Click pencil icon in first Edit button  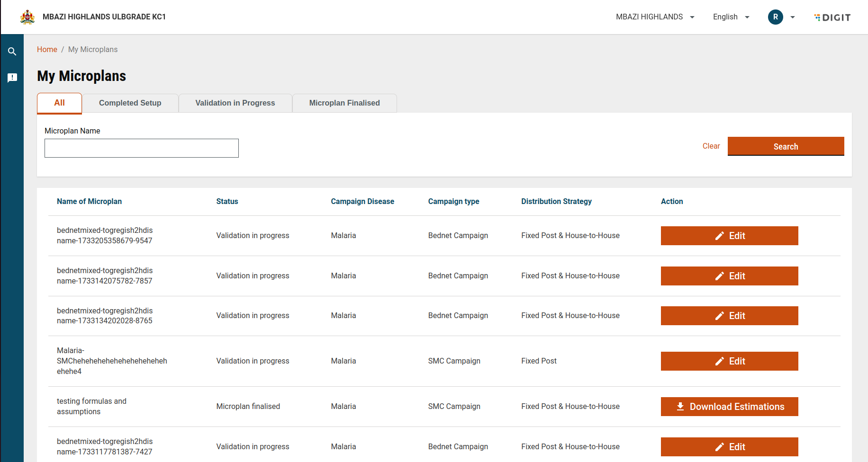coord(719,236)
